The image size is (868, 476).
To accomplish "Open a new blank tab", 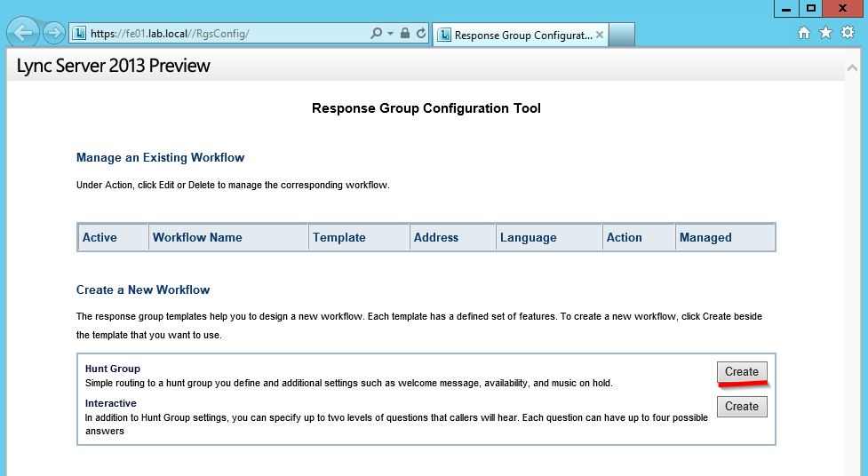I will pyautogui.click(x=622, y=35).
